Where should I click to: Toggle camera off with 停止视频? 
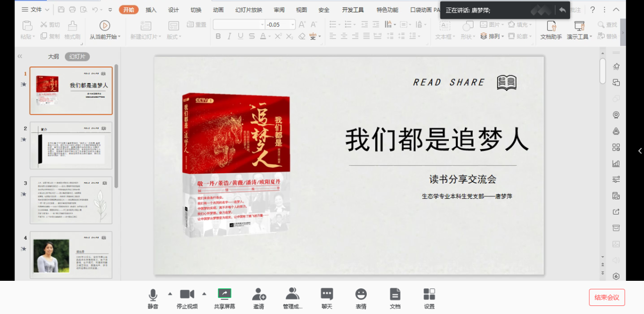187,294
